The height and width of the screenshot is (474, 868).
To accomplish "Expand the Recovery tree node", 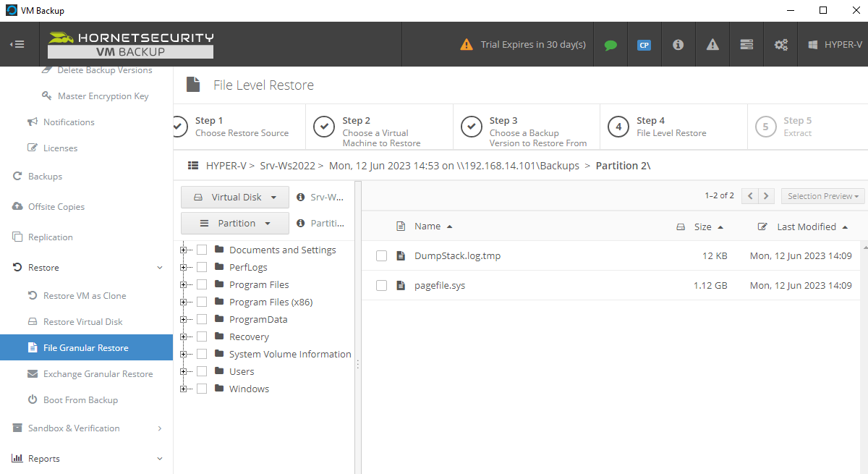I will (184, 337).
